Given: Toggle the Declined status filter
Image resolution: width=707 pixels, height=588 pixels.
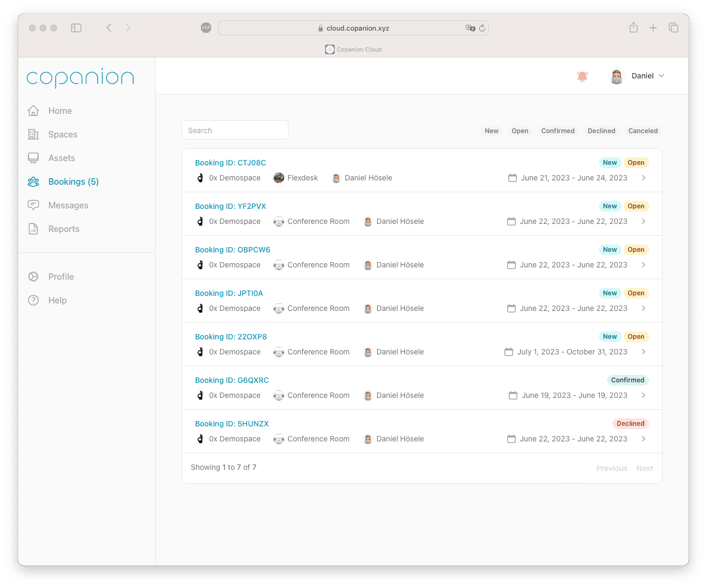Looking at the screenshot, I should [x=601, y=131].
